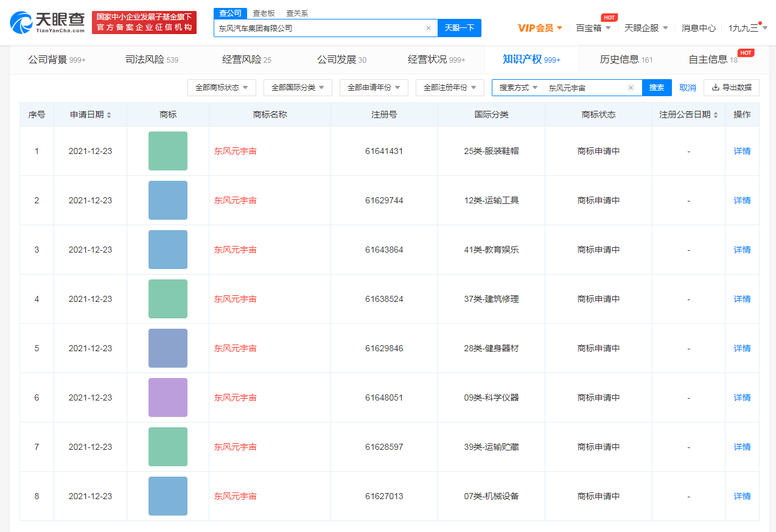The height and width of the screenshot is (532, 776).
Task: Click registration number 61648051
Action: [384, 397]
